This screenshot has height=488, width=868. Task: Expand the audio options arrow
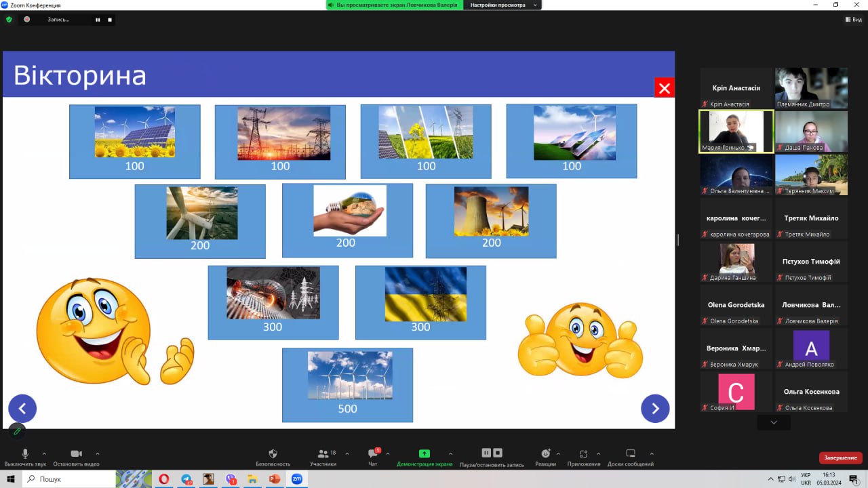coord(45,453)
